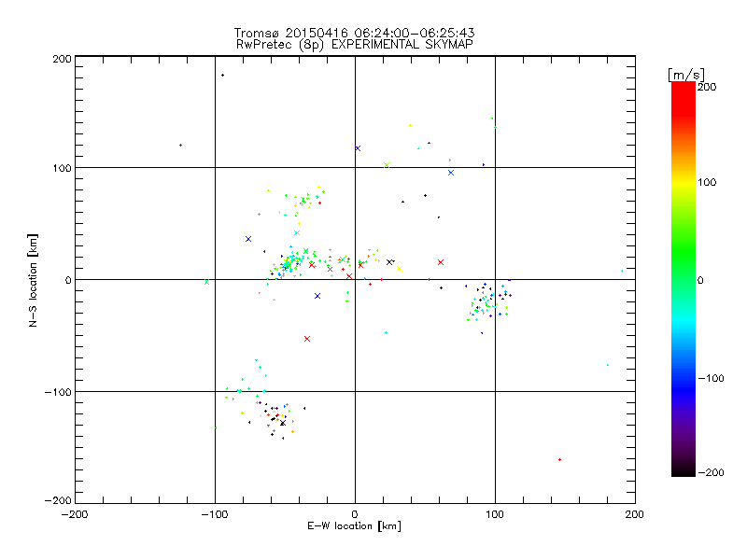The height and width of the screenshot is (560, 747).
Task: Click the blue X marker left of the cyan X
Action: (248, 239)
